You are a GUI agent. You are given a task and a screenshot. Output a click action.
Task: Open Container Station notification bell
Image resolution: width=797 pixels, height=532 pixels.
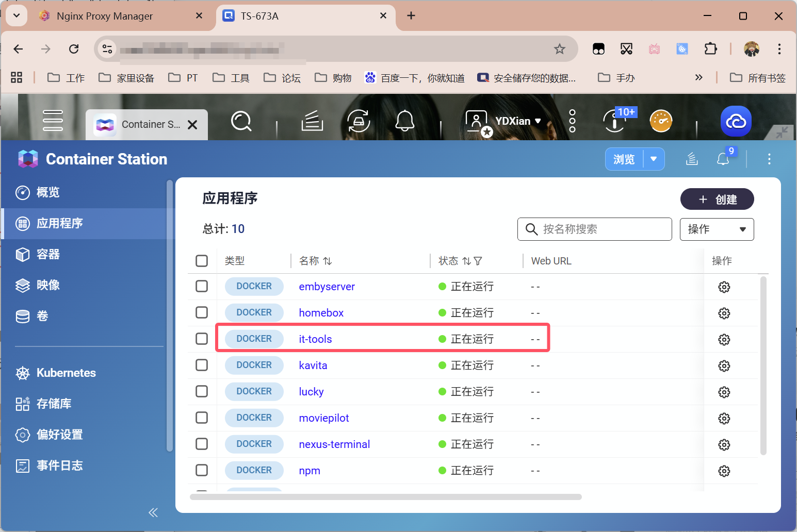[723, 159]
